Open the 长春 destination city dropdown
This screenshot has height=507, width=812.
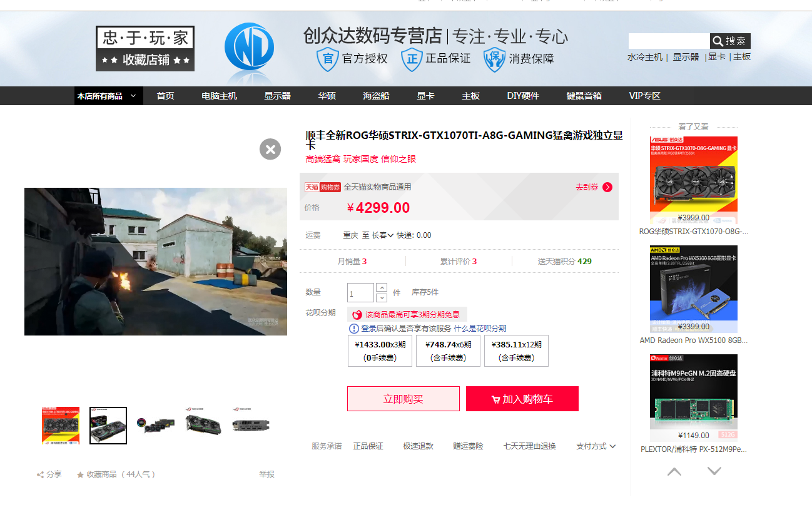[382, 235]
